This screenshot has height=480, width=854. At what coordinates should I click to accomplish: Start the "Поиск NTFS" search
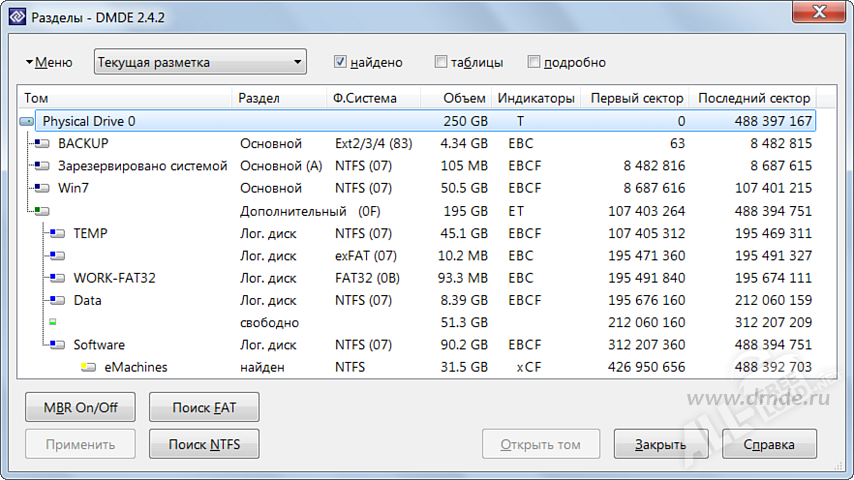(204, 444)
